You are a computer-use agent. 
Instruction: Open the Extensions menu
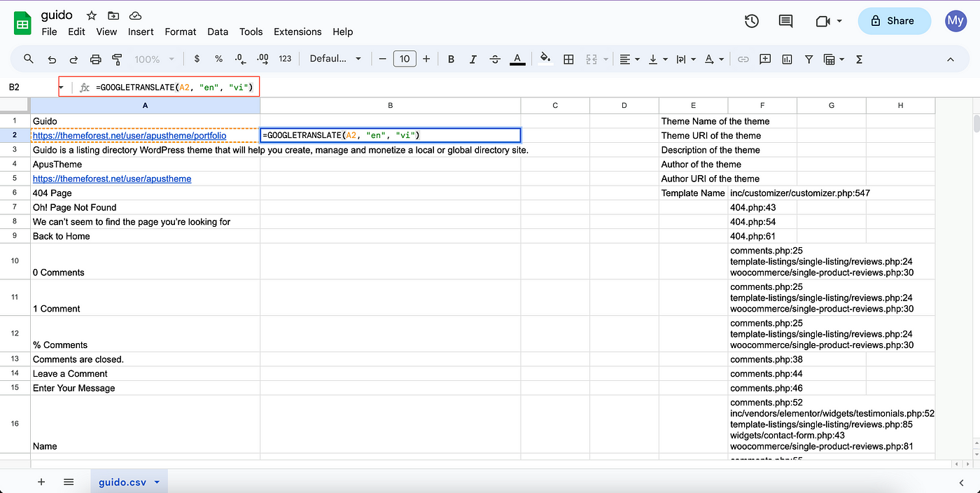click(x=297, y=32)
